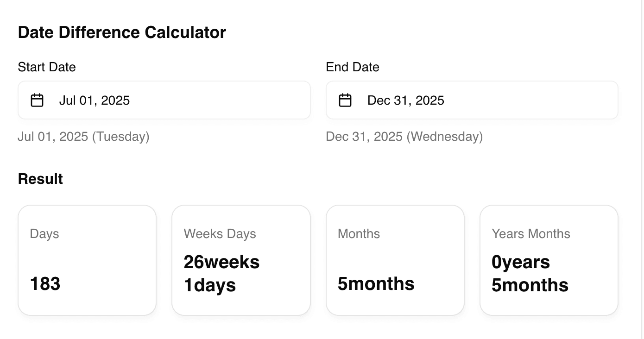Click the Tuesday weekday text under Start Date

[x=120, y=137]
